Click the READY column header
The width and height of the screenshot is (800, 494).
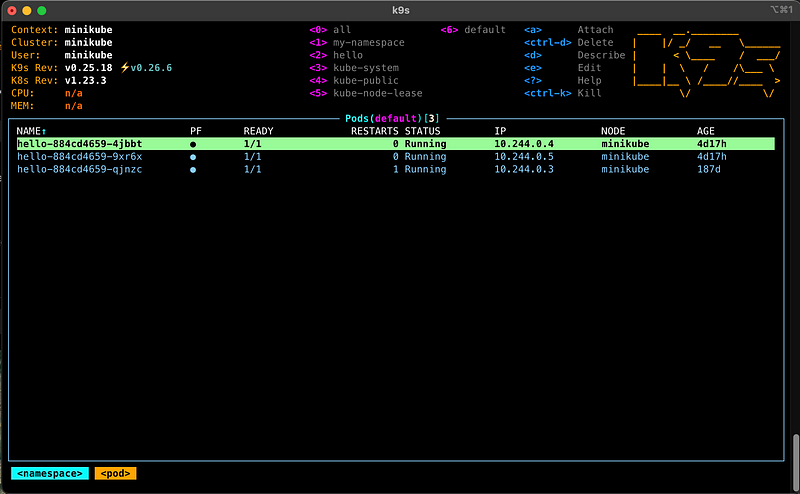[x=258, y=131]
